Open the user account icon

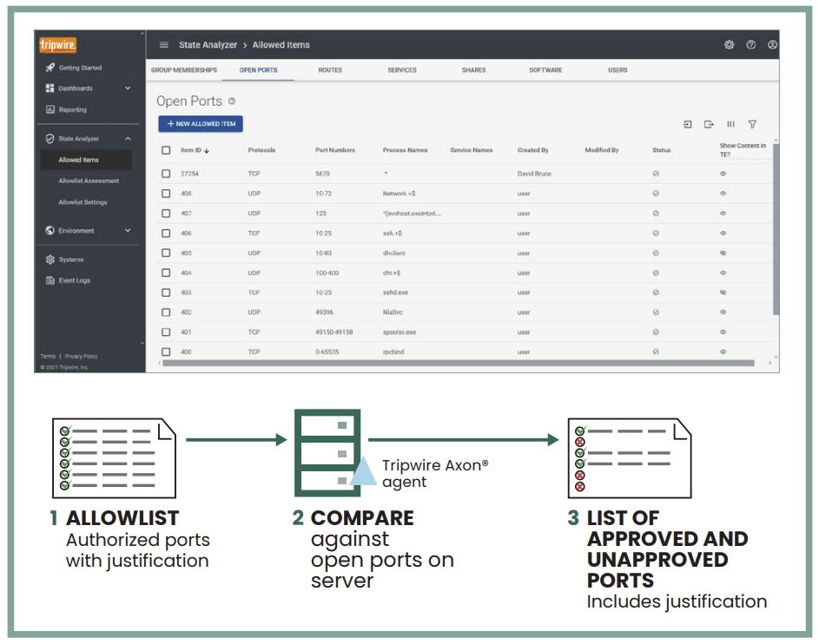point(772,45)
